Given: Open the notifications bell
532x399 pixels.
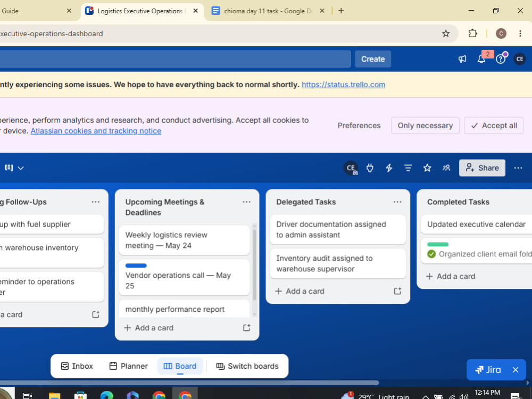Looking at the screenshot, I should tap(481, 59).
